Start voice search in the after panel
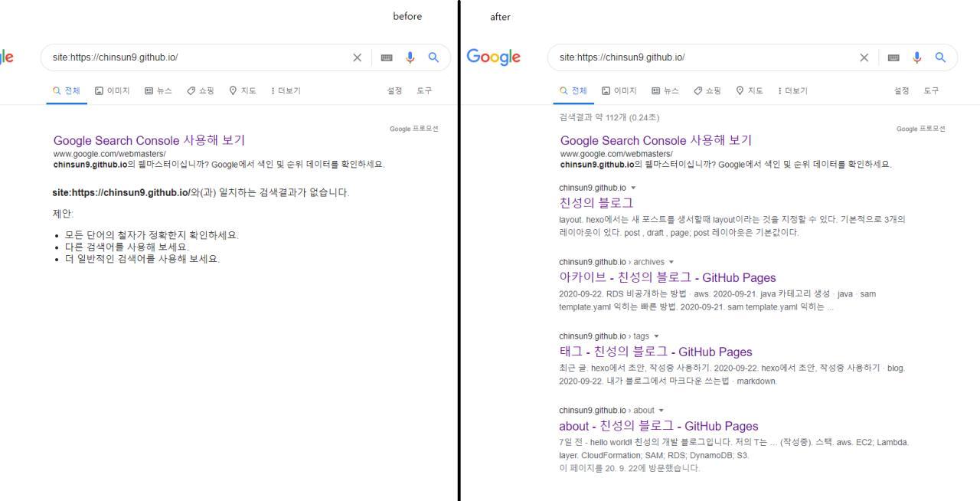The width and height of the screenshot is (980, 501). click(917, 57)
